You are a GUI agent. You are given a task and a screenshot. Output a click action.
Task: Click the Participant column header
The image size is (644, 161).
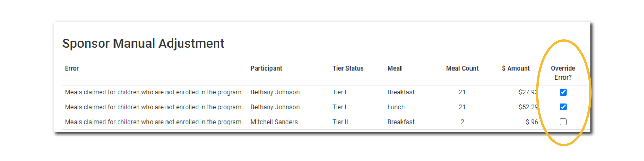point(266,68)
